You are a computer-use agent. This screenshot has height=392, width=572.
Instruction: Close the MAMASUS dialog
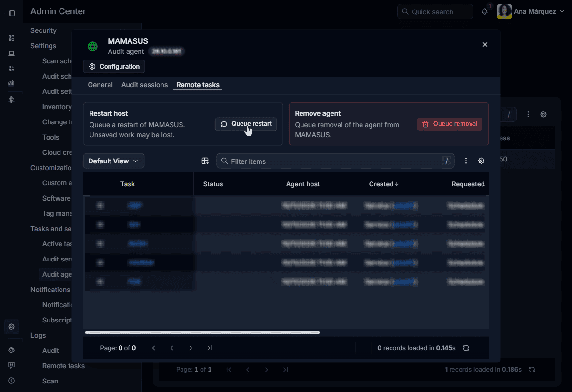click(485, 45)
